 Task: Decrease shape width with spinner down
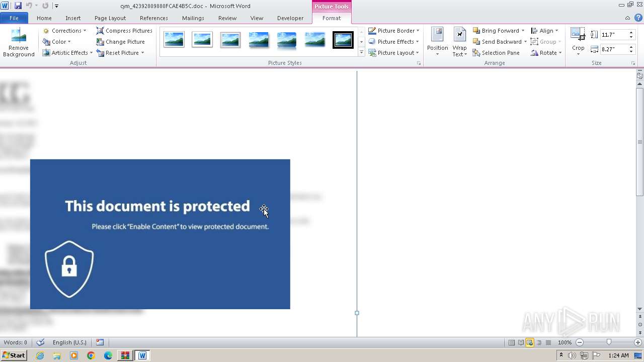click(x=631, y=52)
